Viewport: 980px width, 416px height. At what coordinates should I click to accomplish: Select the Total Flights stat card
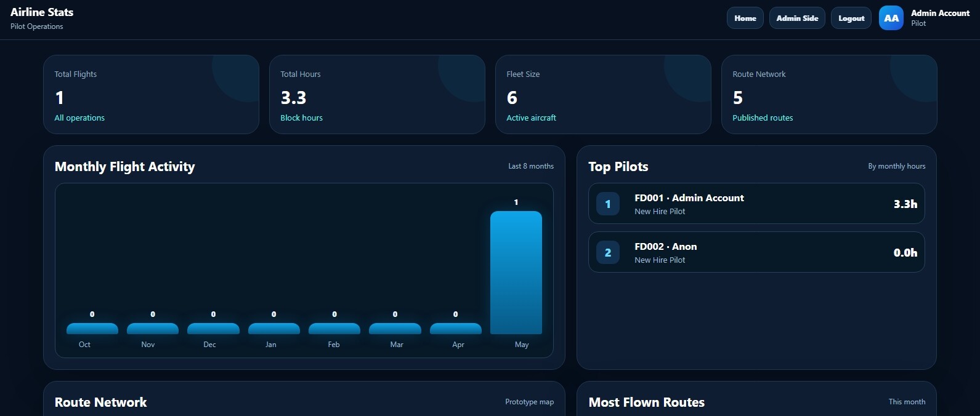tap(151, 94)
